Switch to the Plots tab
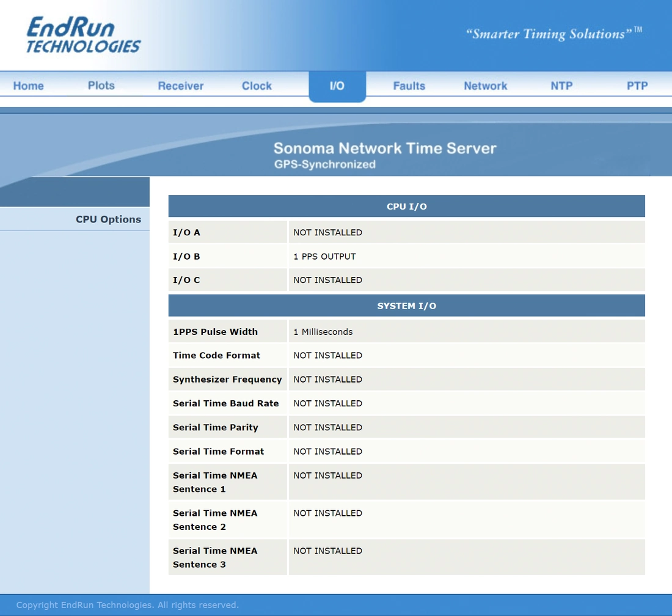 (x=101, y=86)
